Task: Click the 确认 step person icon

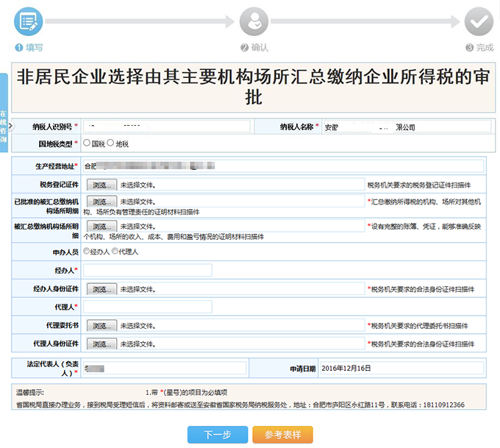Action: click(x=254, y=21)
